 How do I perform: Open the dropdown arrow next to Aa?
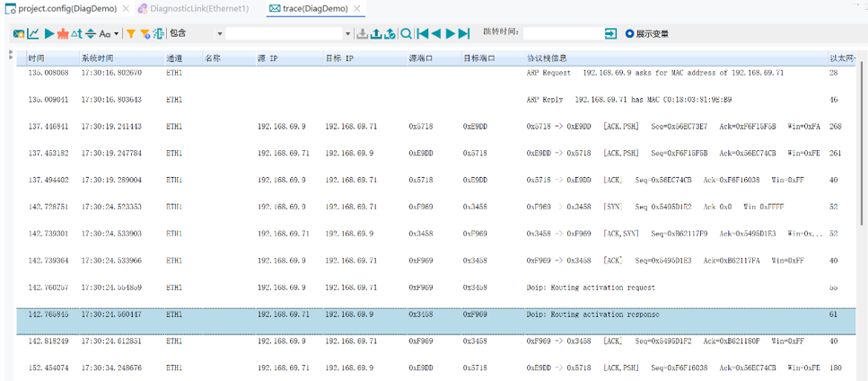[117, 34]
